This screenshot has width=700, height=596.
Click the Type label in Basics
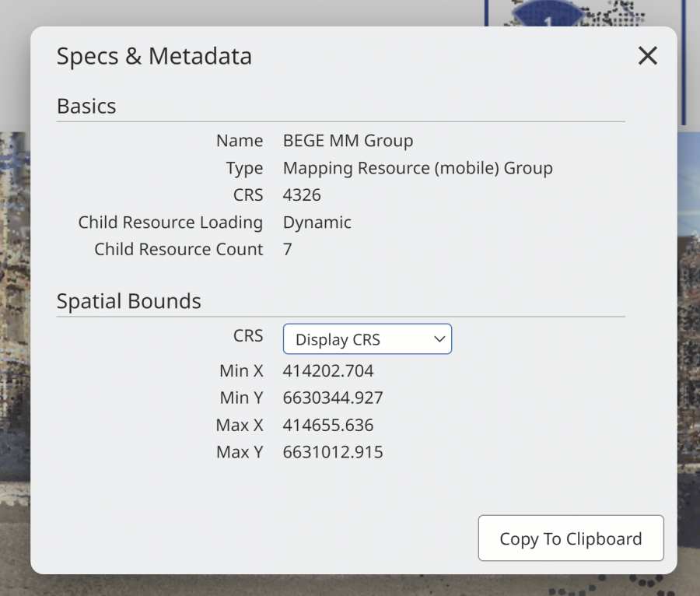point(245,168)
